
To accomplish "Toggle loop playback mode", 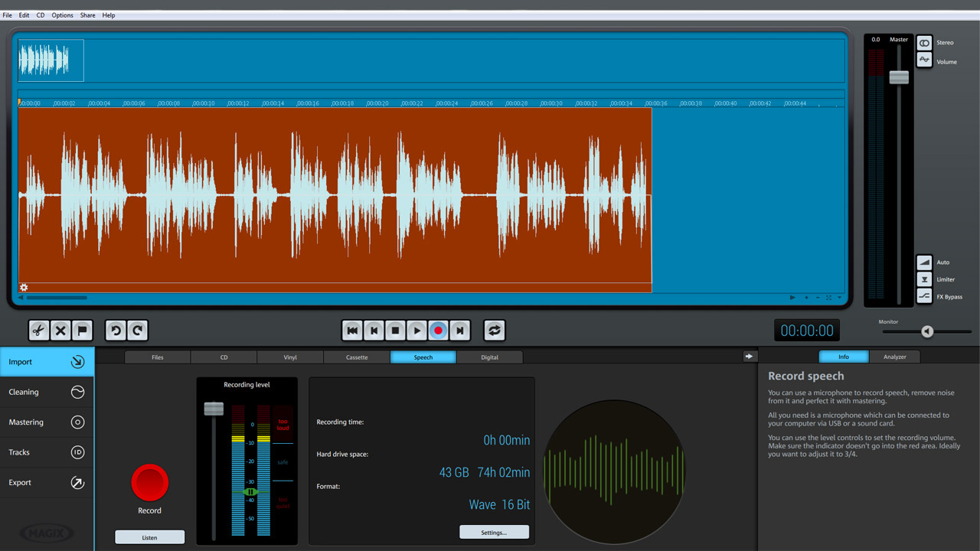I will pos(494,331).
